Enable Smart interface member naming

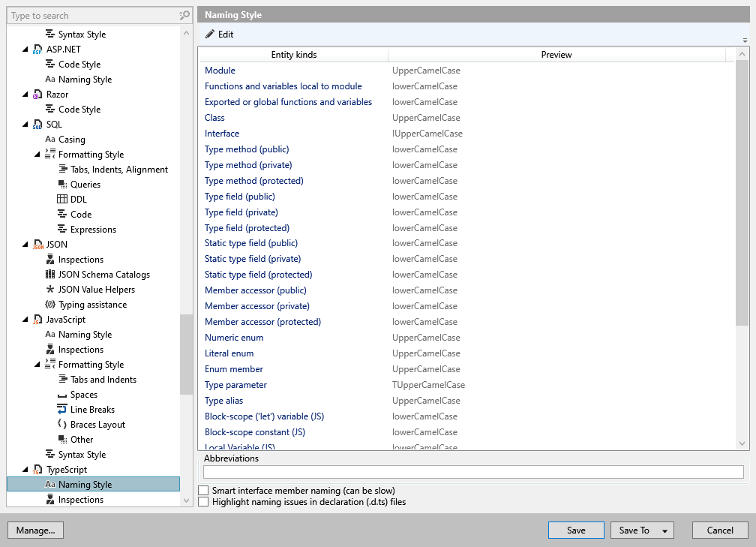tap(203, 491)
